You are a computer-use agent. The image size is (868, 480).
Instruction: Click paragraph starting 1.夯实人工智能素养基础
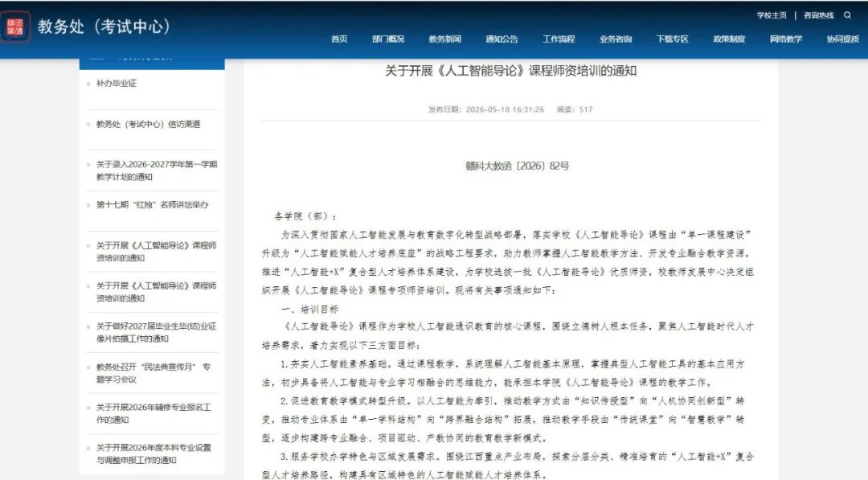pyautogui.click(x=503, y=373)
